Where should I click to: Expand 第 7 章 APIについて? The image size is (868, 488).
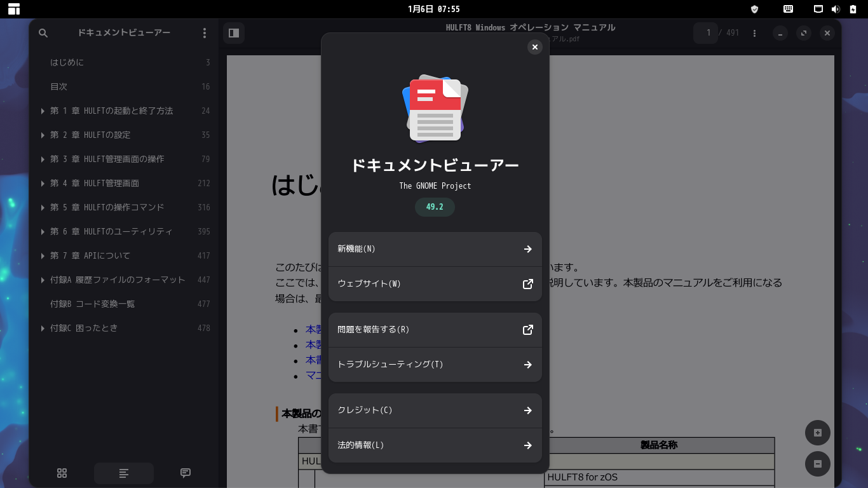click(x=43, y=256)
